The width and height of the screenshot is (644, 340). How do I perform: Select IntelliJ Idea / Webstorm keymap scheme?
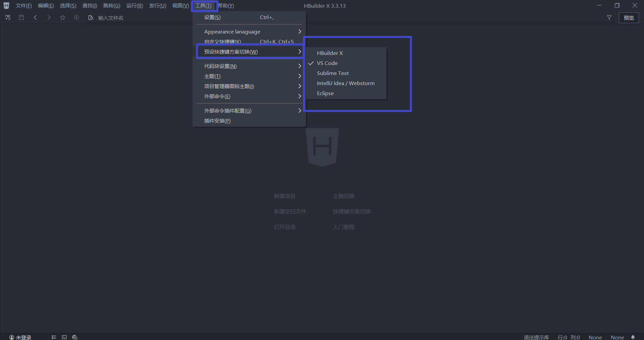pos(346,83)
